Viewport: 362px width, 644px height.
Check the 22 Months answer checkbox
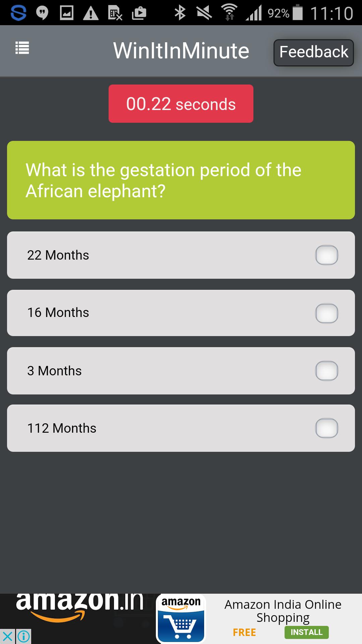[326, 255]
